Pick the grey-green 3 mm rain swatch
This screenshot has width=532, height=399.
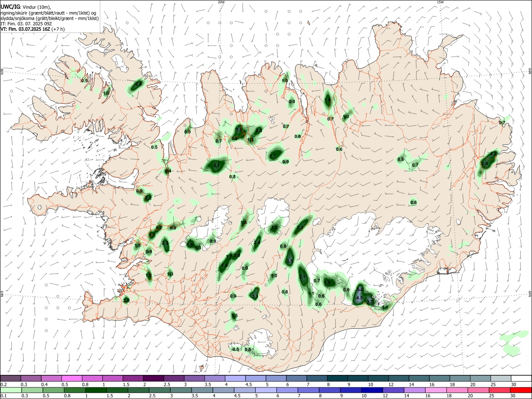tap(181, 390)
